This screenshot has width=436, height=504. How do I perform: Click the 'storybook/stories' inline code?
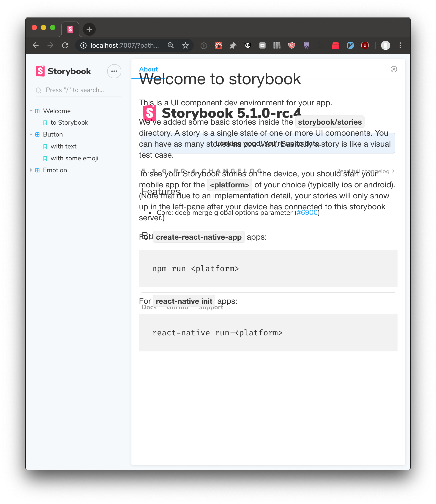point(330,122)
